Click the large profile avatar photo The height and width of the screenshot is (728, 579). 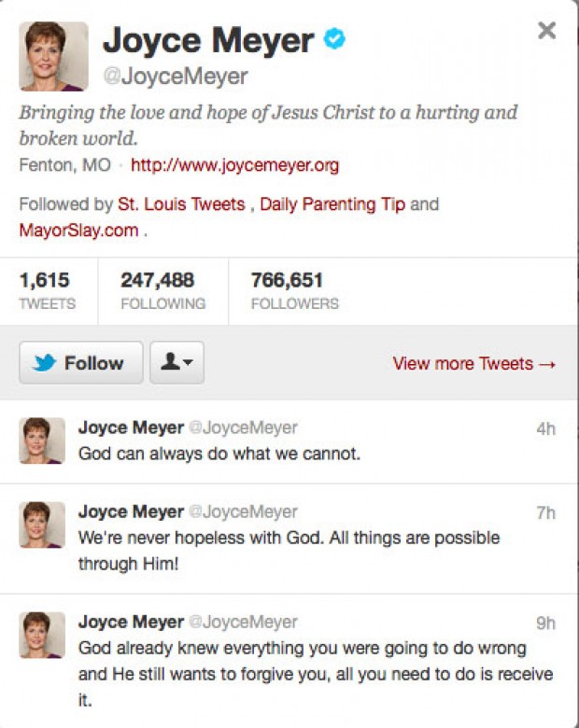(53, 56)
